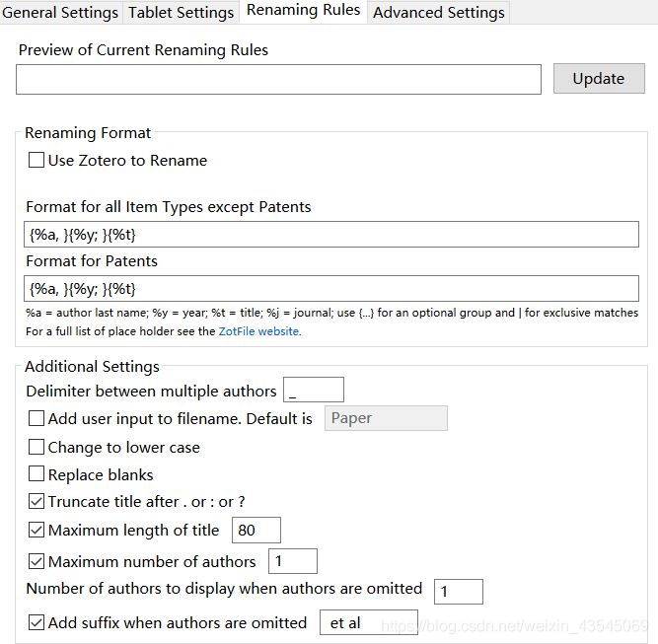This screenshot has width=658, height=644.
Task: Enable Use Zotero to Rename checkbox
Action: (37, 160)
